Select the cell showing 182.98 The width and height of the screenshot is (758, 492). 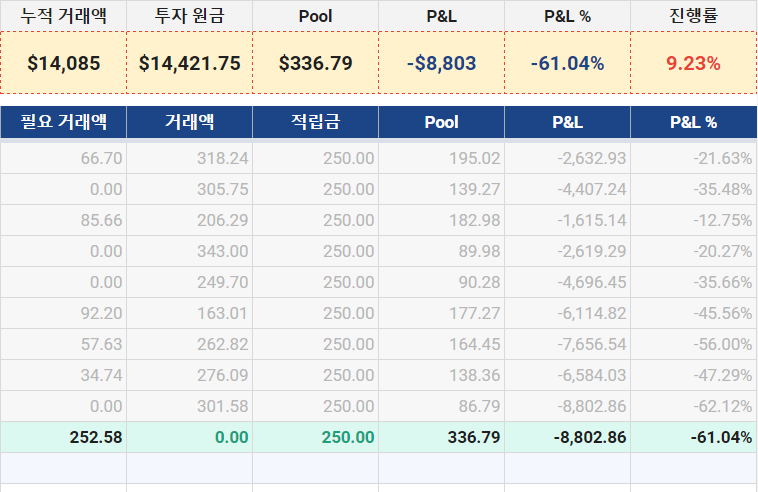pos(441,220)
